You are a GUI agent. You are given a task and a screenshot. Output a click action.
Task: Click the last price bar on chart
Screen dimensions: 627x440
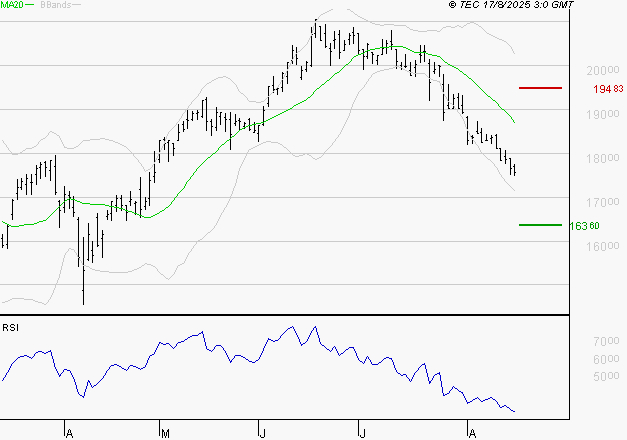(x=513, y=168)
